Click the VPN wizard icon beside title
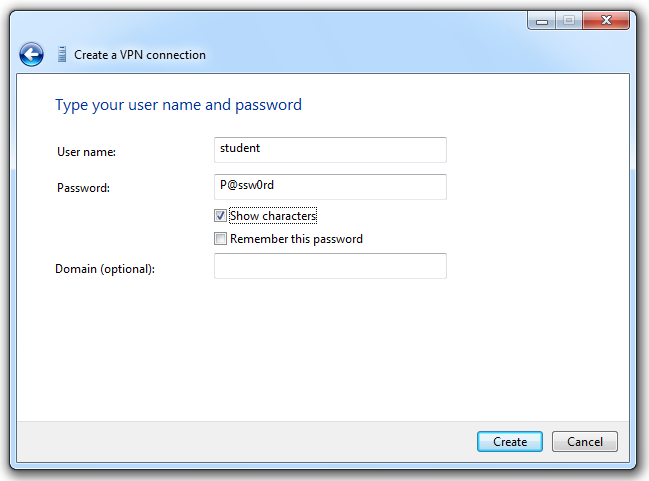The image size is (649, 481). coord(61,55)
